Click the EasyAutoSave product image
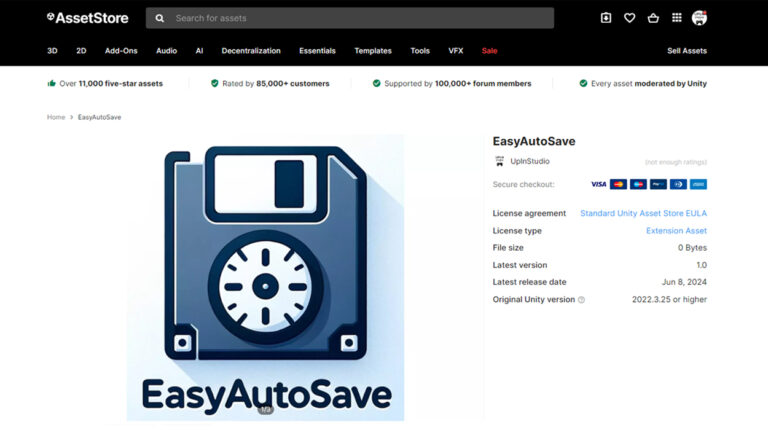 pyautogui.click(x=265, y=278)
